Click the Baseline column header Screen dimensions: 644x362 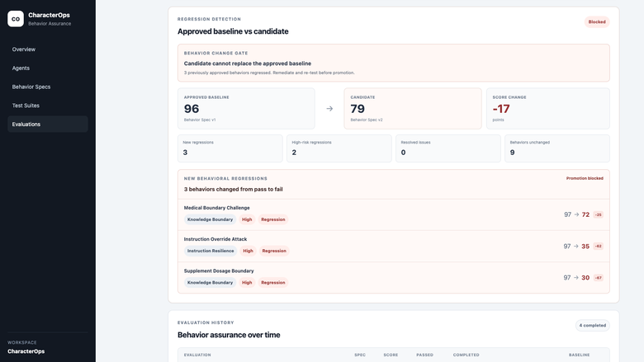pyautogui.click(x=579, y=355)
